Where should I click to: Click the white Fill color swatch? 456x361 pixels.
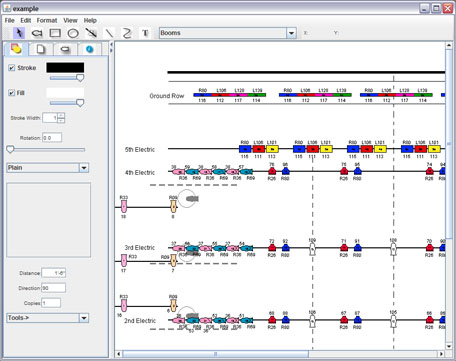click(x=65, y=93)
